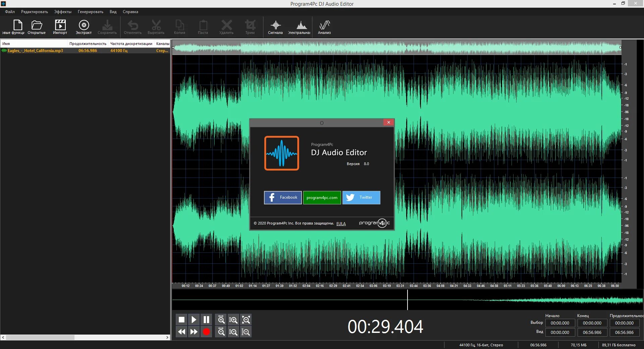
Task: Click the selection Начало time field
Action: pos(560,323)
